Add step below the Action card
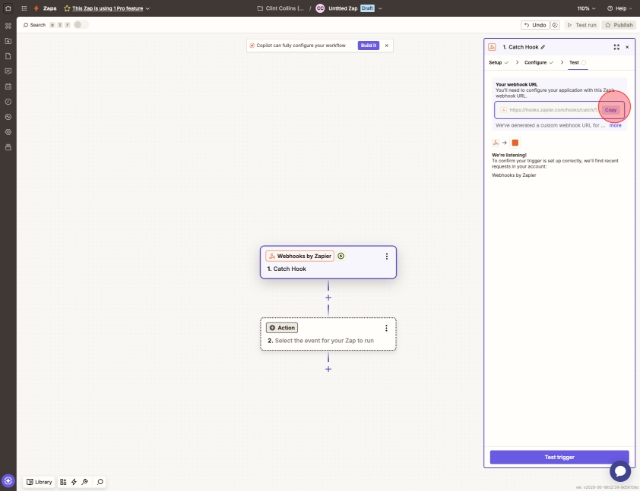Image resolution: width=640 pixels, height=491 pixels. [328, 369]
